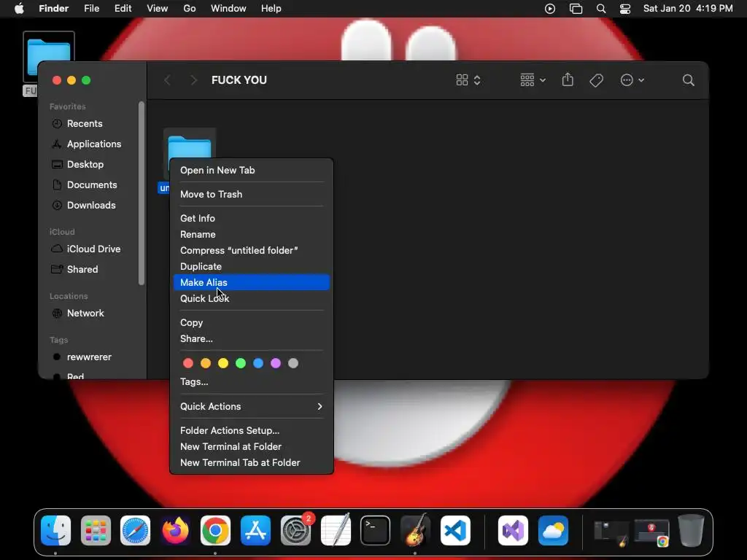
Task: Change view mode with icon view switcher
Action: [x=468, y=80]
